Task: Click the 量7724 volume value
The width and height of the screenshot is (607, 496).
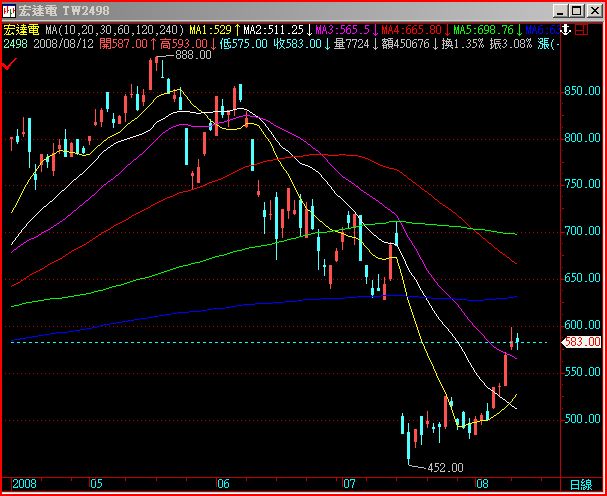Action: (352, 44)
